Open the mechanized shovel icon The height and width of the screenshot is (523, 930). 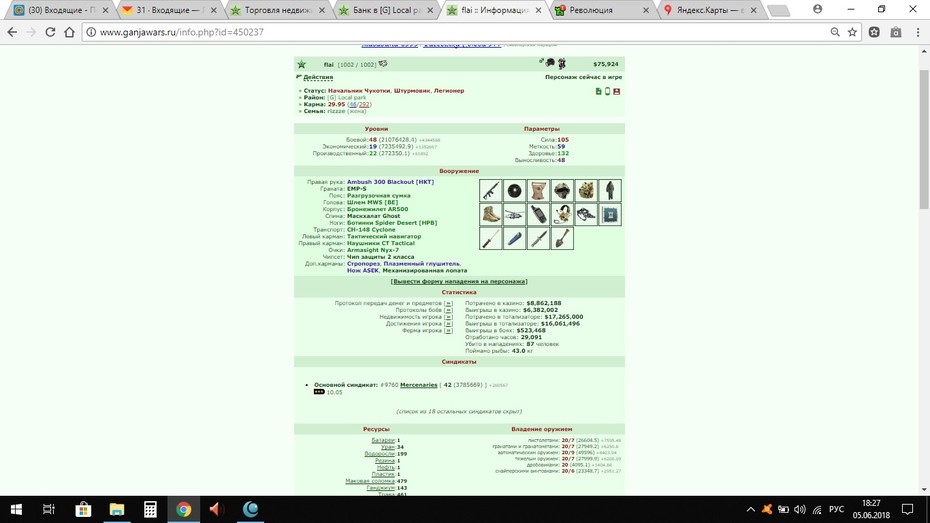click(562, 238)
